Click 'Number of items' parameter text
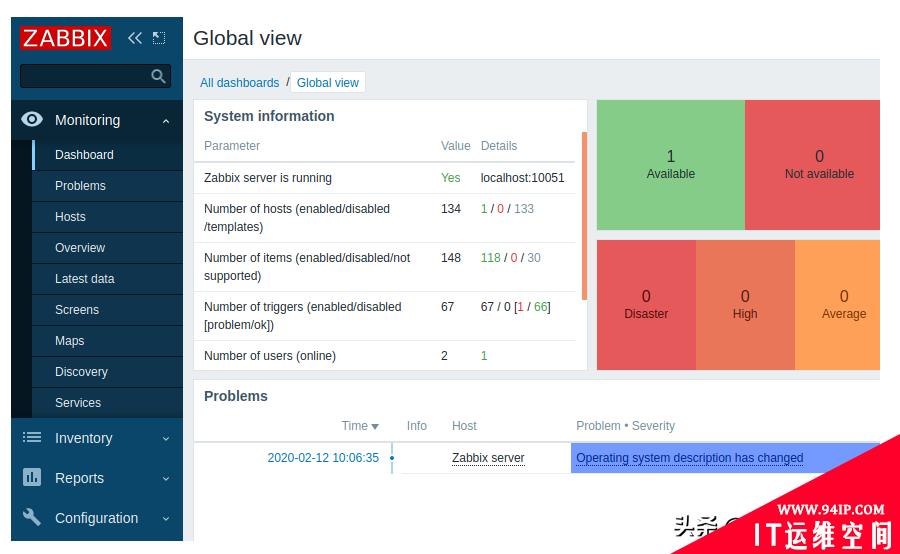Screen dimensions: 900x554 307,266
